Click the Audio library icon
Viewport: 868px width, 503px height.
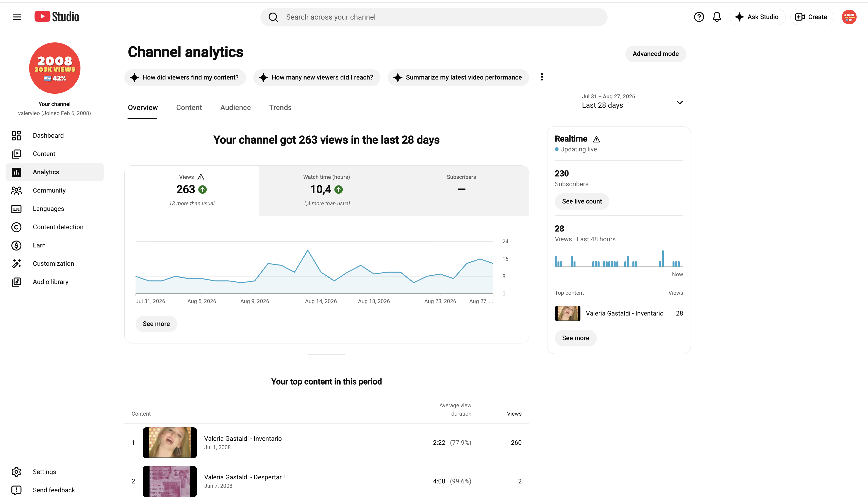point(16,282)
